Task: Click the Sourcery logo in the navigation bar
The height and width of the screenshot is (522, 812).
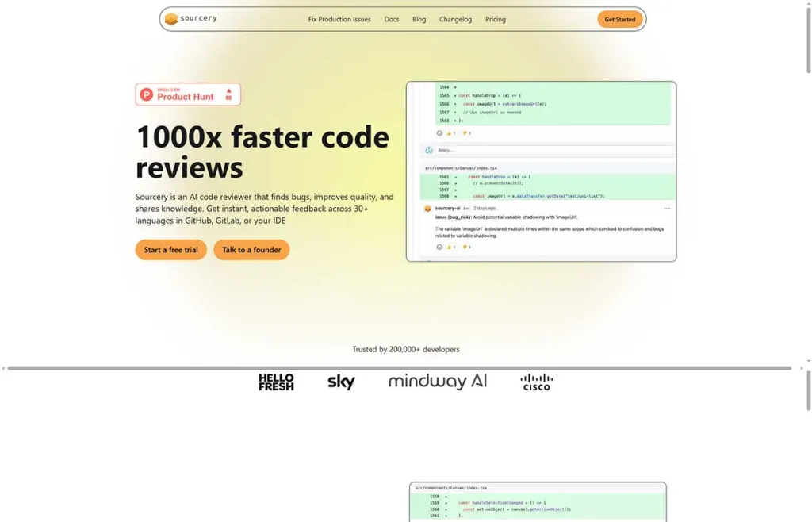Action: [x=193, y=18]
